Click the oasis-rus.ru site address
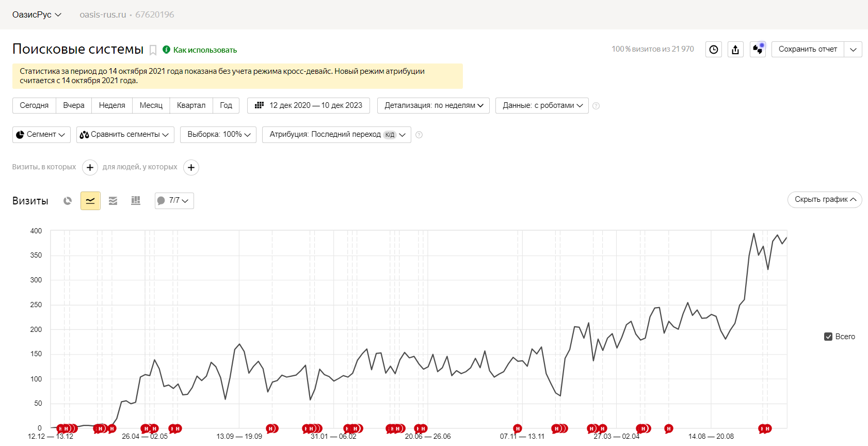 [x=103, y=14]
